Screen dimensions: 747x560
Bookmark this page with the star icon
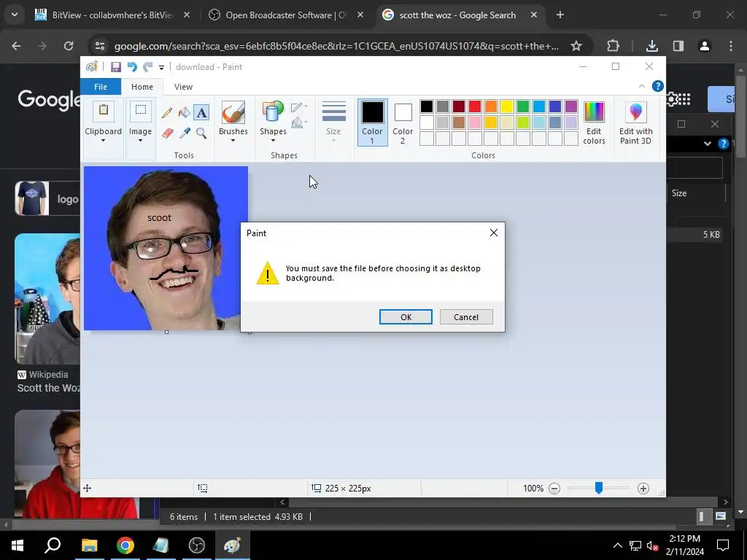[x=576, y=46]
